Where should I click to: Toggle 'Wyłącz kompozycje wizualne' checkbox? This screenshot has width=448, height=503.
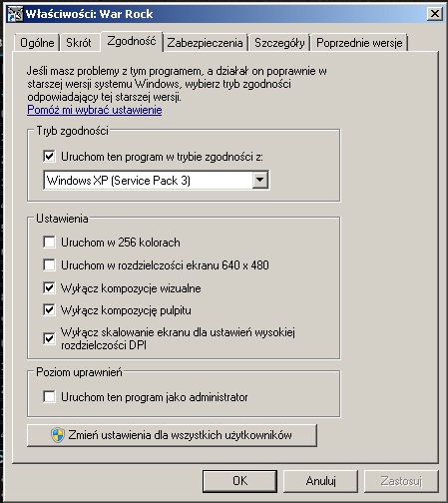point(49,287)
